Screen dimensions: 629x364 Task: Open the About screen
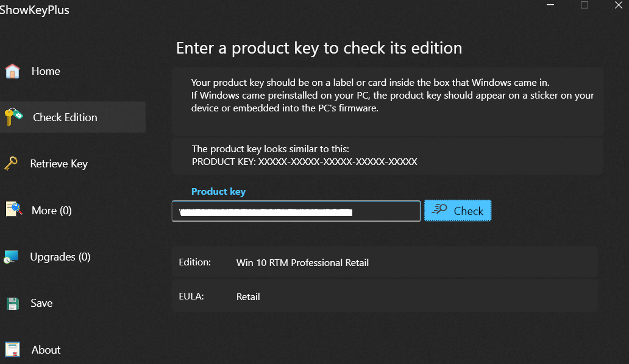click(x=46, y=349)
